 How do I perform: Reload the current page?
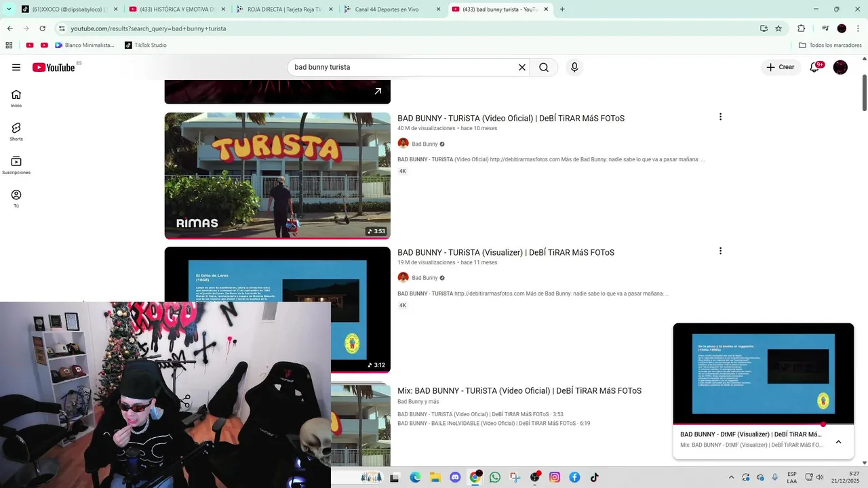coord(42,28)
